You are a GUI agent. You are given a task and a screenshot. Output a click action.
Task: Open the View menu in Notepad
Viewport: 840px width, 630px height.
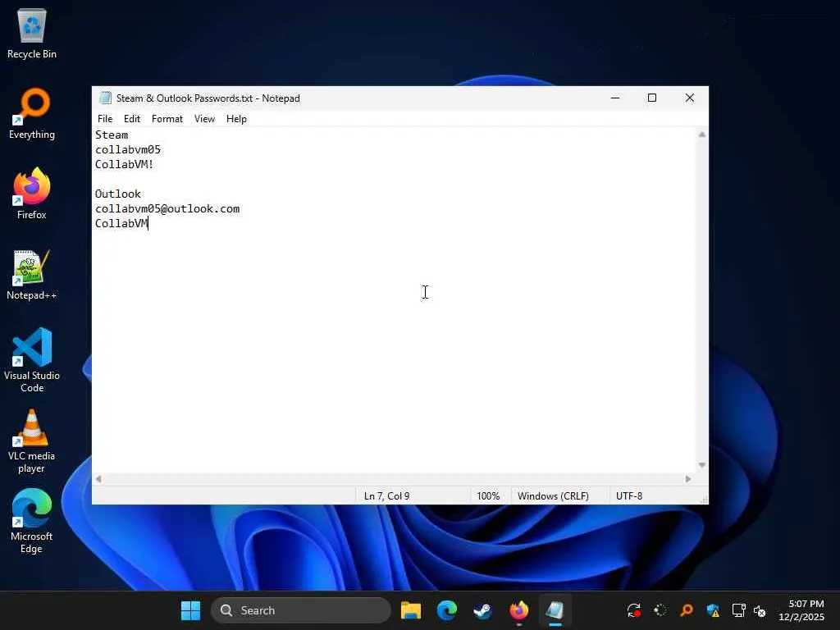[204, 119]
